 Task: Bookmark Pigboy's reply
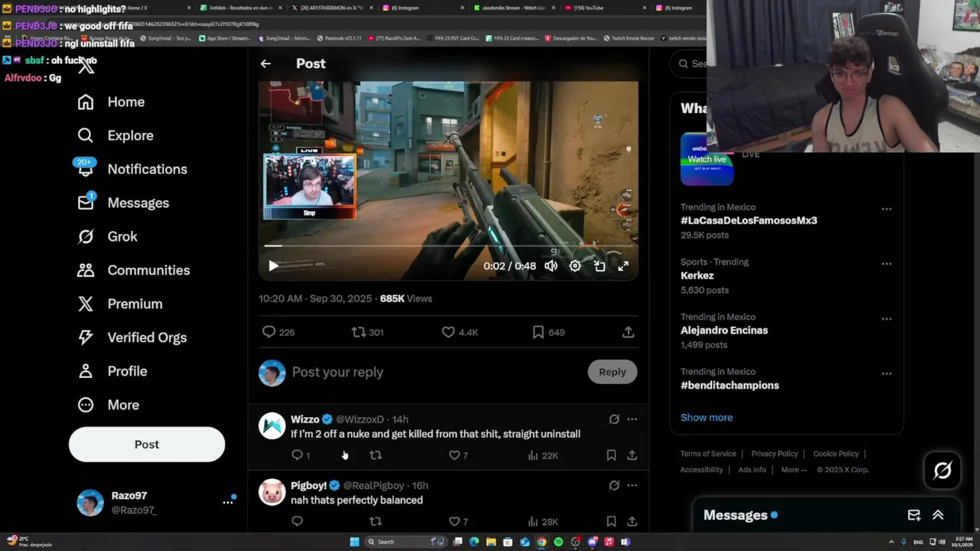click(611, 521)
